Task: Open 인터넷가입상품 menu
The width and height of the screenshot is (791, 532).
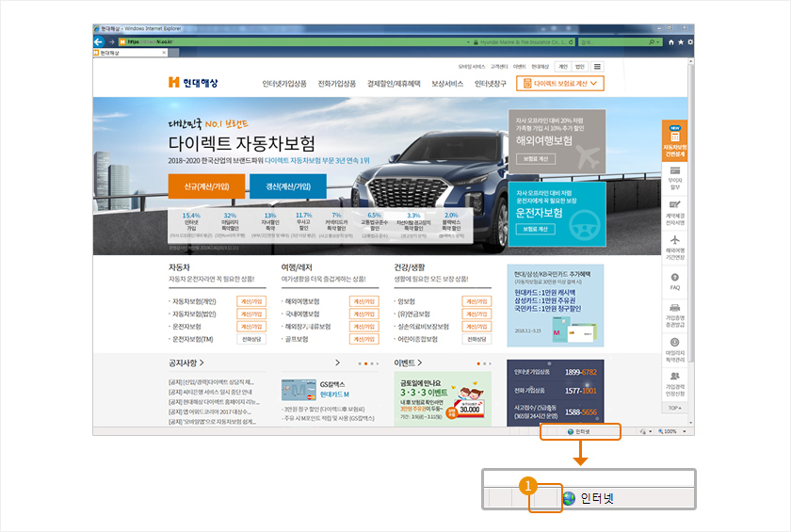Action: pos(284,84)
